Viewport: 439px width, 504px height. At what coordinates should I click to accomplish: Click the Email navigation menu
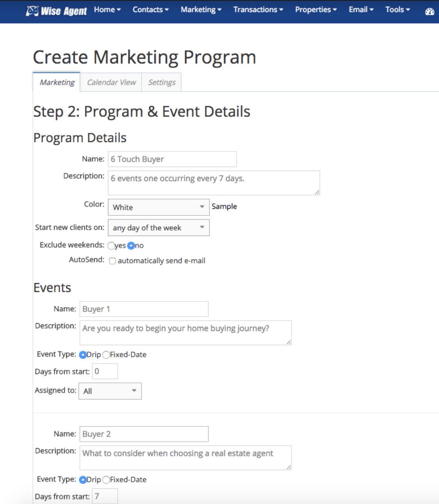pyautogui.click(x=361, y=10)
